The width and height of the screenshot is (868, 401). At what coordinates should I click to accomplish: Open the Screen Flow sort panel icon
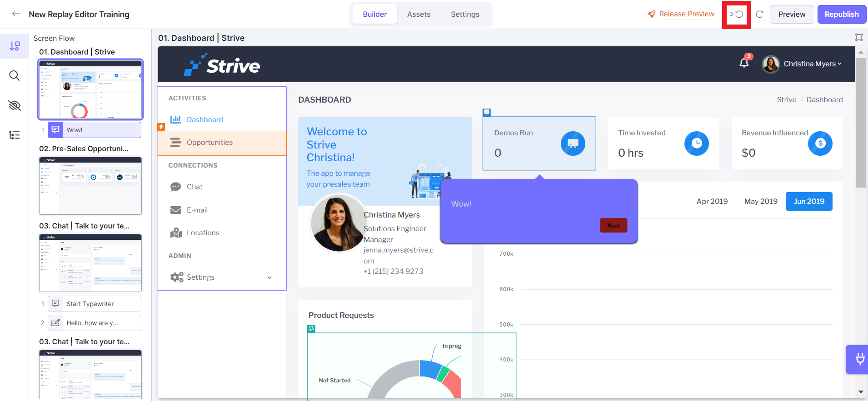pyautogui.click(x=15, y=46)
